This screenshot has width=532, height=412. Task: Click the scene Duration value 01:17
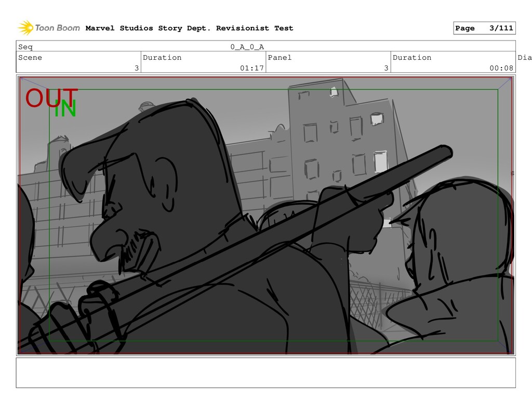pyautogui.click(x=252, y=68)
